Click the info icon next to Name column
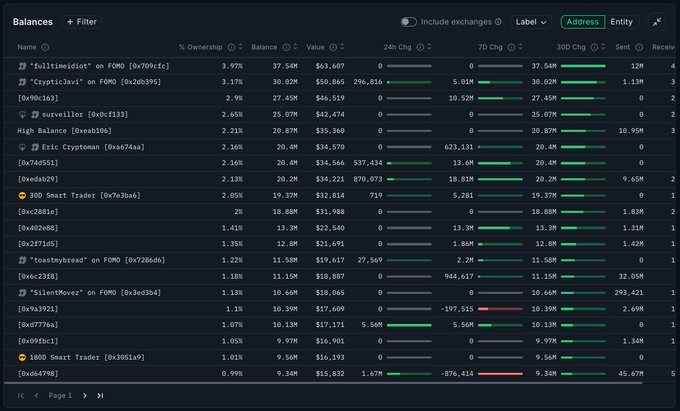The image size is (680, 411). tap(45, 47)
